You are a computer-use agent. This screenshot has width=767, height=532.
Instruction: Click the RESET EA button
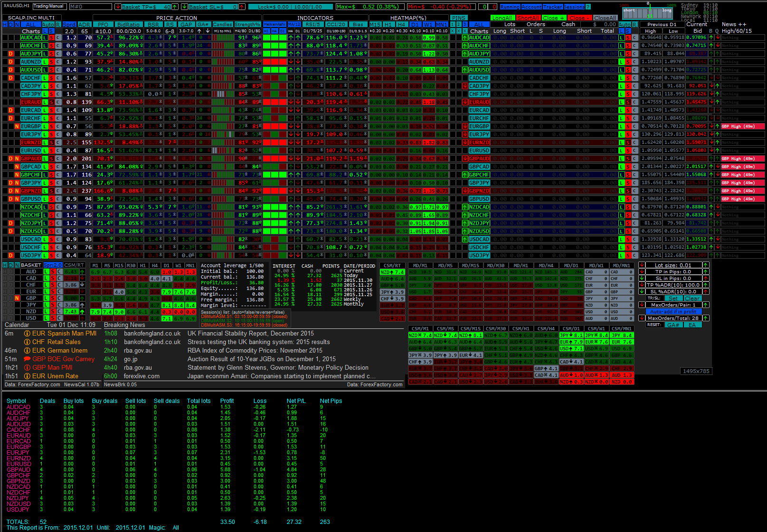(692, 325)
